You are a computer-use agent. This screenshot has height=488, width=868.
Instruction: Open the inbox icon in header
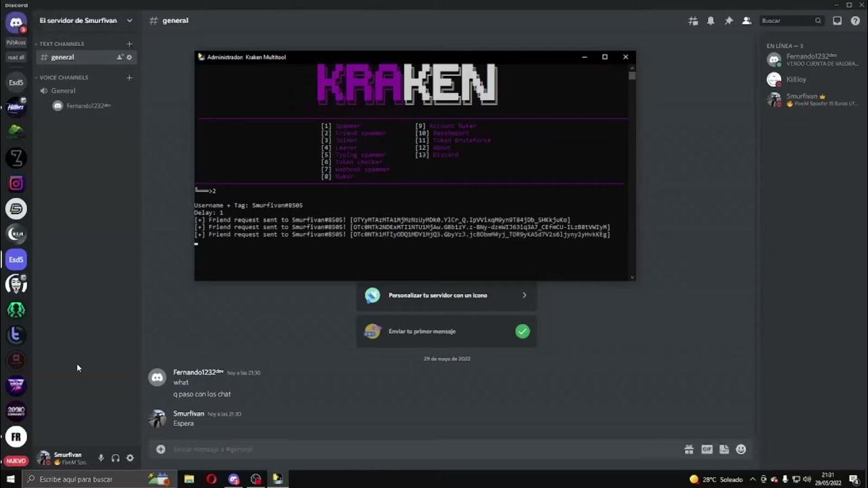click(x=837, y=21)
